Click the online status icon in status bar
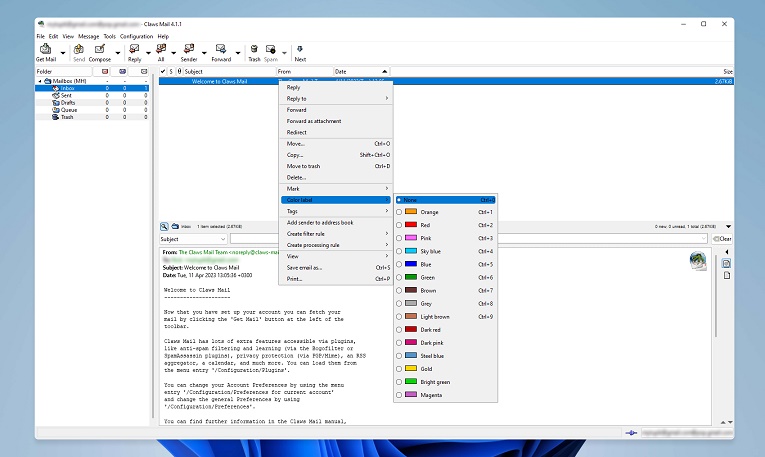Viewport: 765px width, 457px height. [631, 433]
